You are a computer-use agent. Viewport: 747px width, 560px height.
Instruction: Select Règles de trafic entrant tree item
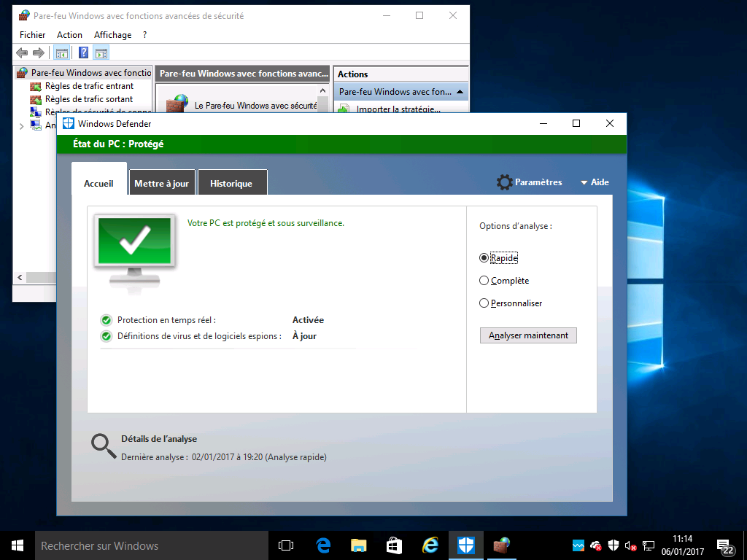click(x=89, y=86)
